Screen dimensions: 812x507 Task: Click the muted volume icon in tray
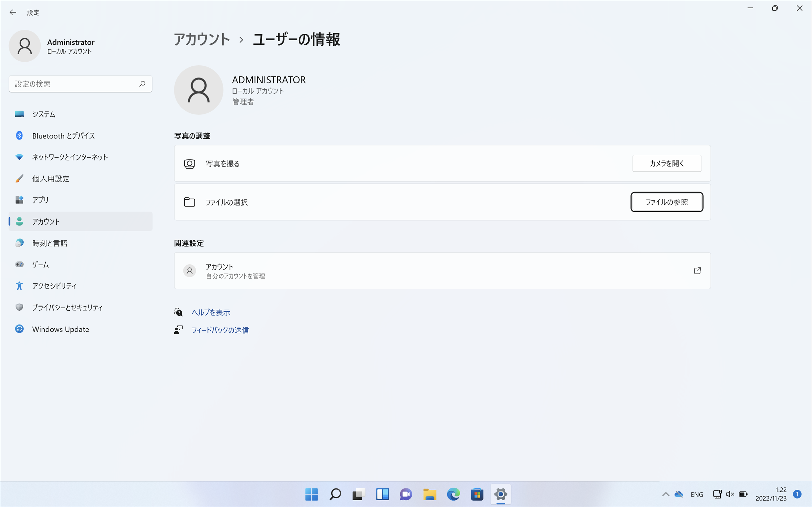coord(730,494)
